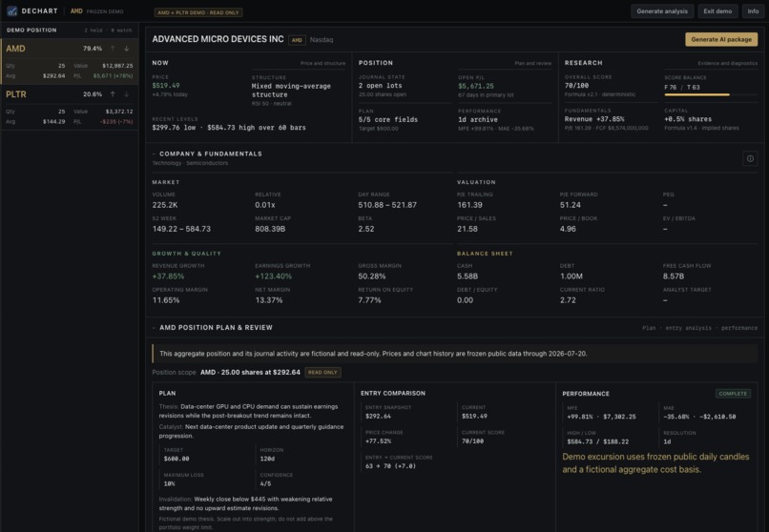Click the plan target $600.00
The image size is (769, 532).
[x=177, y=459]
